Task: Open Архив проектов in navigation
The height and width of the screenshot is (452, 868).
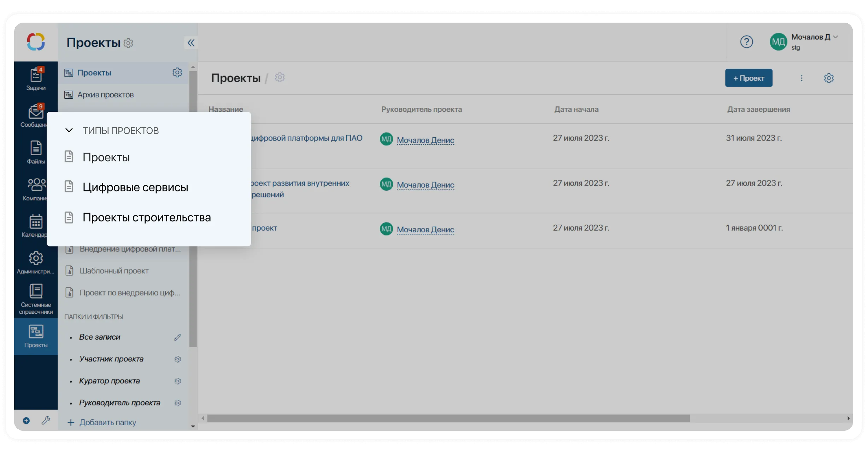Action: point(105,95)
